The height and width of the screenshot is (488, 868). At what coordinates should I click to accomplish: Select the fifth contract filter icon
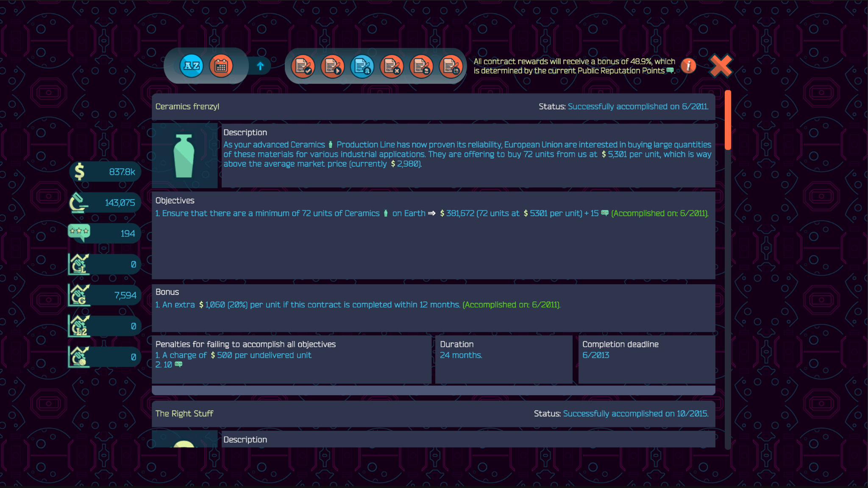coord(421,67)
